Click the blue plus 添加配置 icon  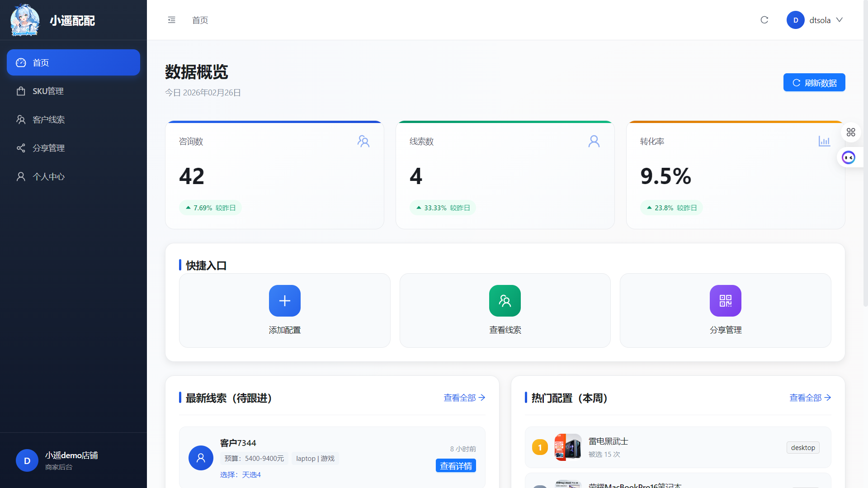click(284, 301)
